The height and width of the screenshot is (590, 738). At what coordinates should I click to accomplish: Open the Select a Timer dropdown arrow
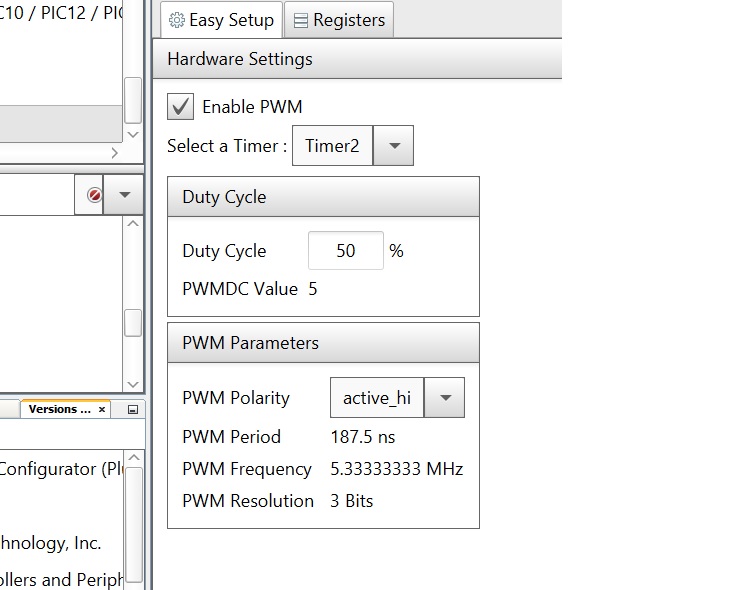[x=393, y=146]
